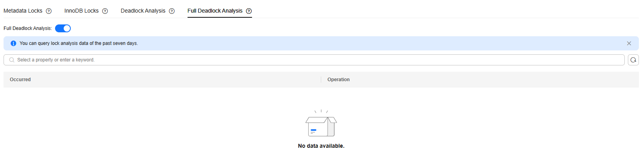Click the Full Deadlock Analysis switch label
Image resolution: width=644 pixels, height=158 pixels.
(28, 28)
